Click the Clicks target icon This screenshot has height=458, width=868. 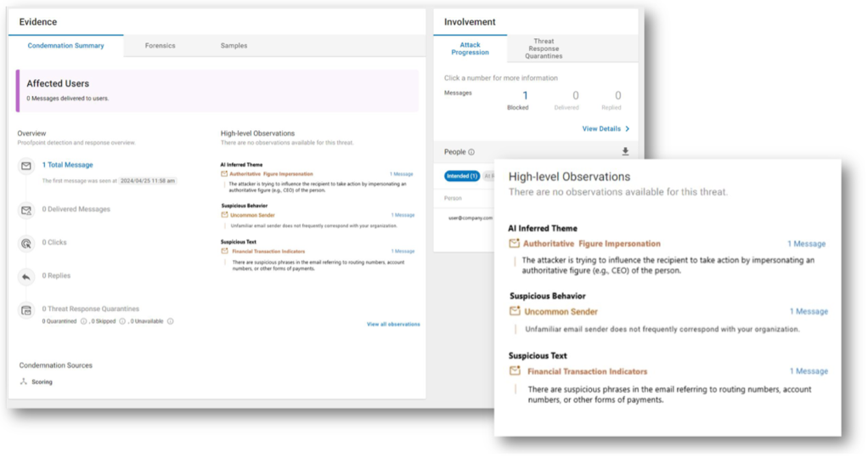(26, 243)
